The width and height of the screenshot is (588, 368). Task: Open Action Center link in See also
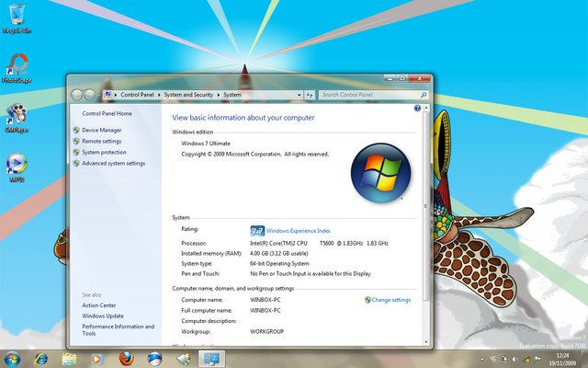(x=99, y=305)
